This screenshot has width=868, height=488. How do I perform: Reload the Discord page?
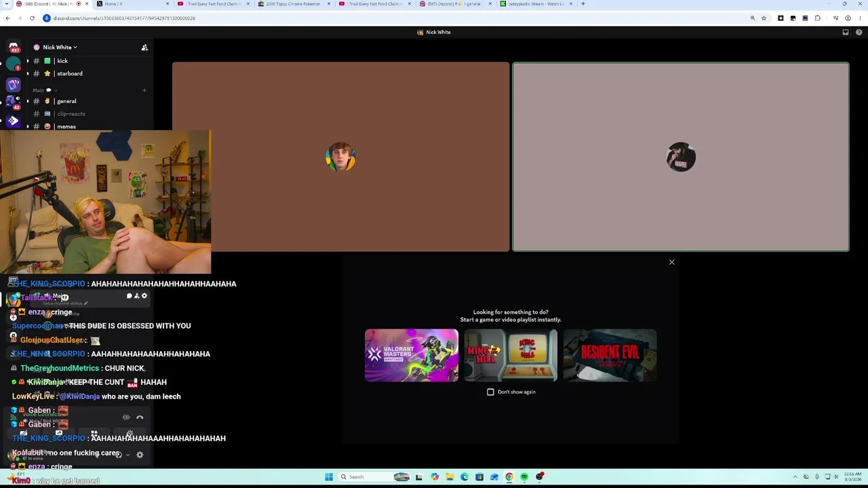tap(32, 18)
